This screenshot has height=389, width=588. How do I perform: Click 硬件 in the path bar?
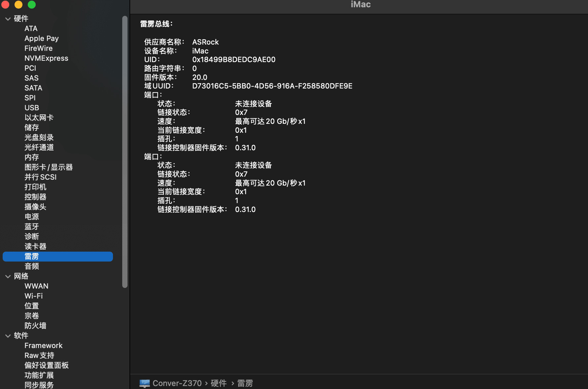[x=219, y=383]
